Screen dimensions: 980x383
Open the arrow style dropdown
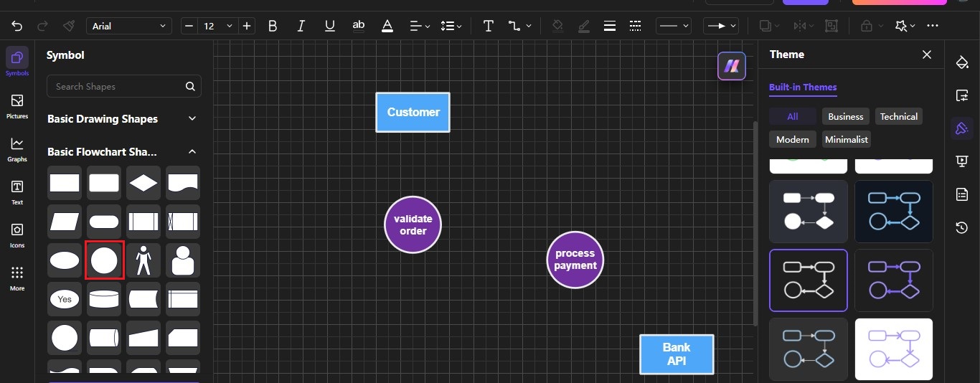(720, 26)
